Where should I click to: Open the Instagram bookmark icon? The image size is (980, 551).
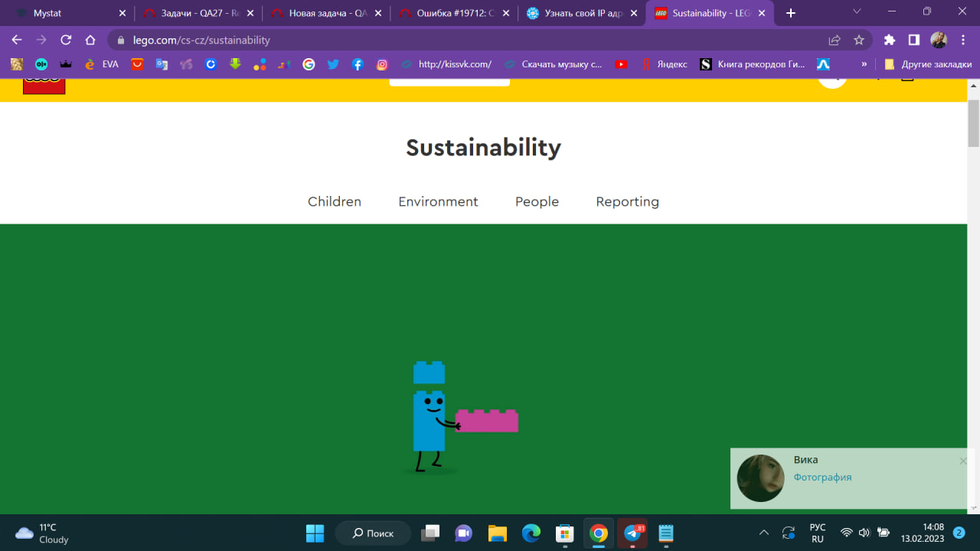(x=382, y=64)
